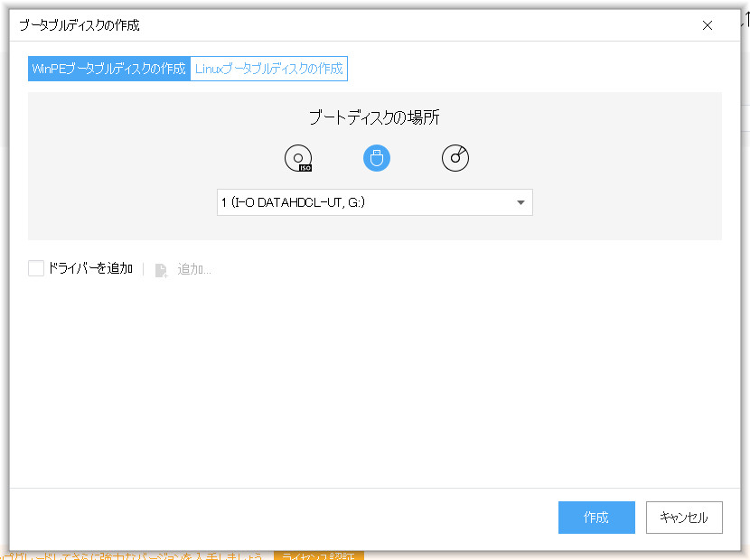Click the キャンセル button
This screenshot has height=560, width=750.
coord(684,518)
